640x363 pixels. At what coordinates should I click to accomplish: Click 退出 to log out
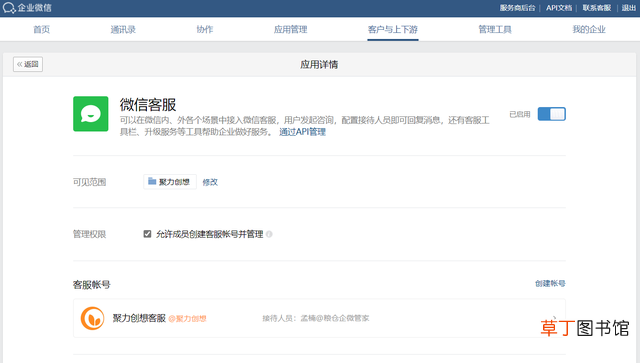tap(629, 8)
